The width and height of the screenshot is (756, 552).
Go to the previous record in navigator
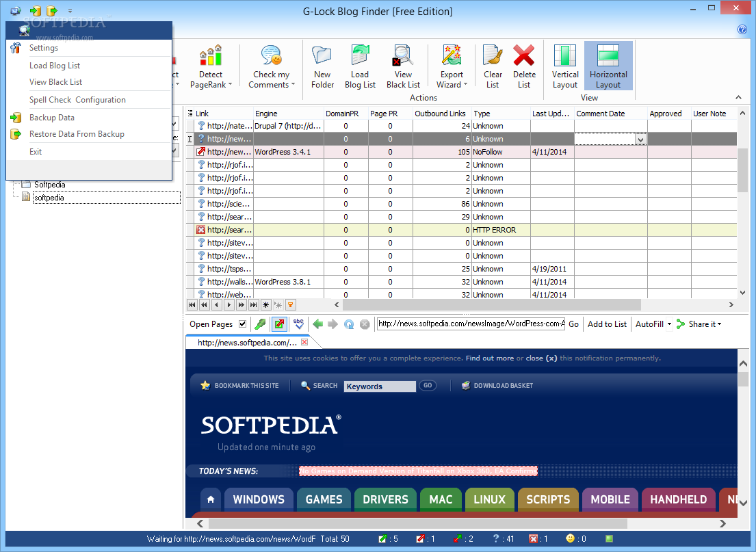pos(216,304)
